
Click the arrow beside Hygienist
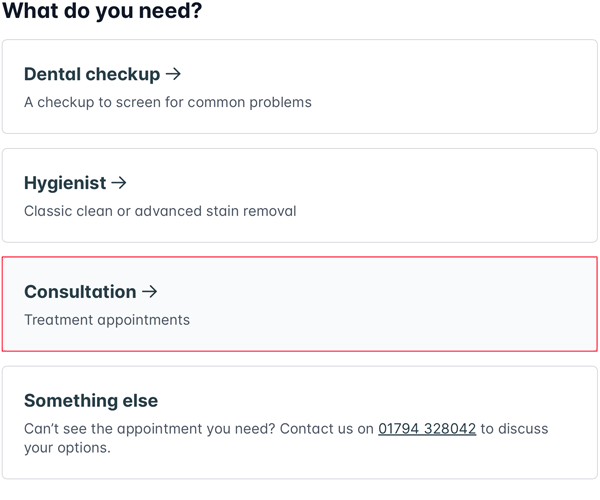119,183
